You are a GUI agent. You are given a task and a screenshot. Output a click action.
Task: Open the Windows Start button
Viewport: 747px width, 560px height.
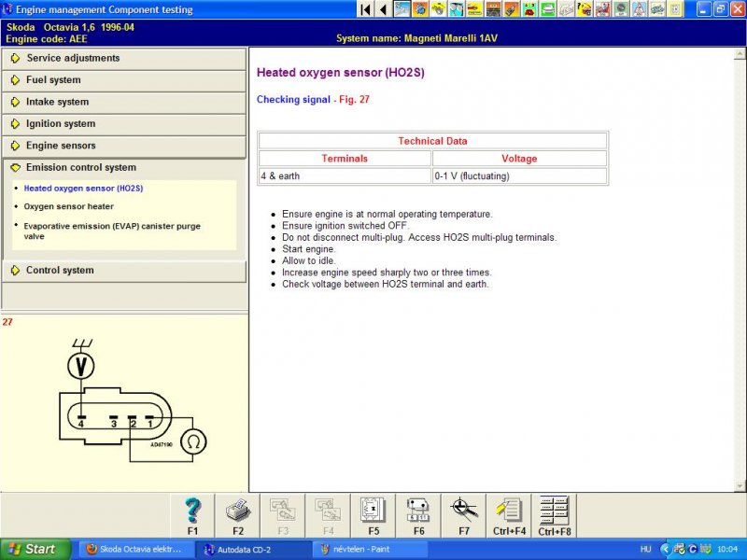pyautogui.click(x=35, y=549)
